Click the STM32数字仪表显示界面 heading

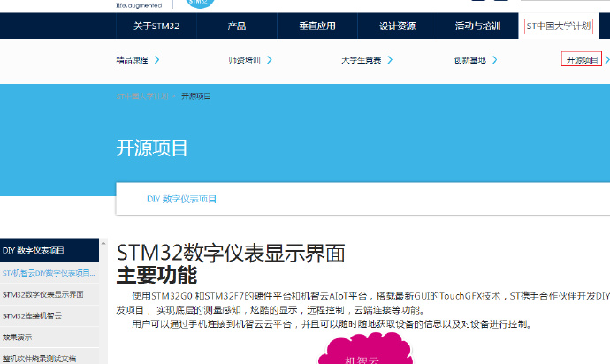[x=231, y=253]
